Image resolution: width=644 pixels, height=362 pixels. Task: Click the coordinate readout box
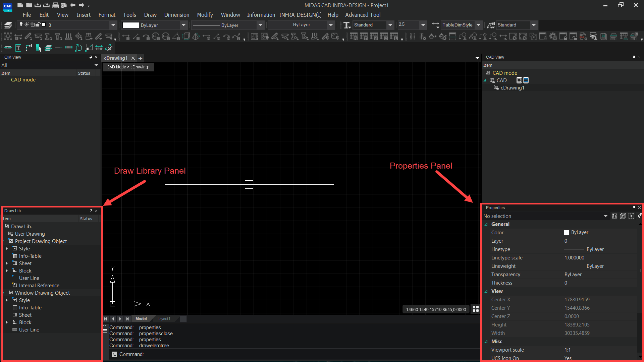(x=436, y=309)
